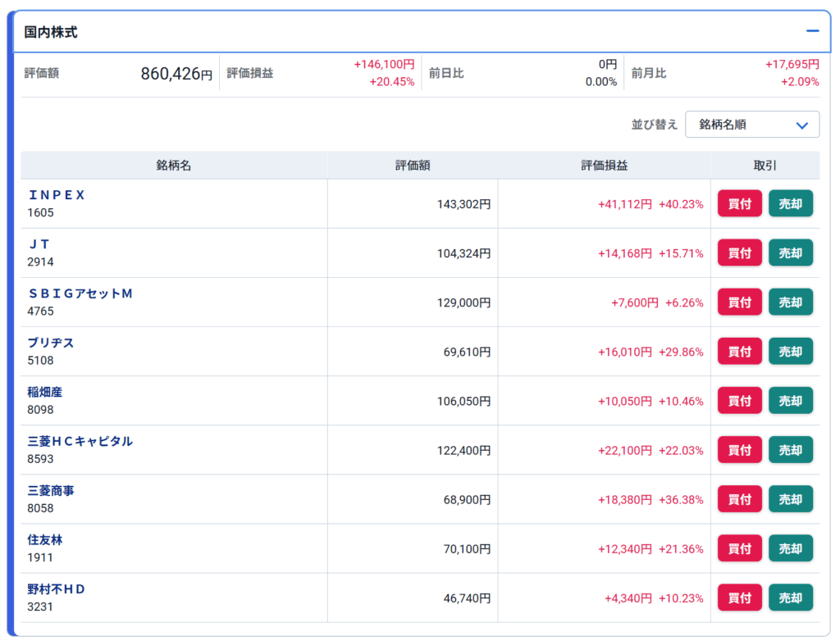Select value 69,610円
The width and height of the screenshot is (840, 641).
tap(467, 352)
